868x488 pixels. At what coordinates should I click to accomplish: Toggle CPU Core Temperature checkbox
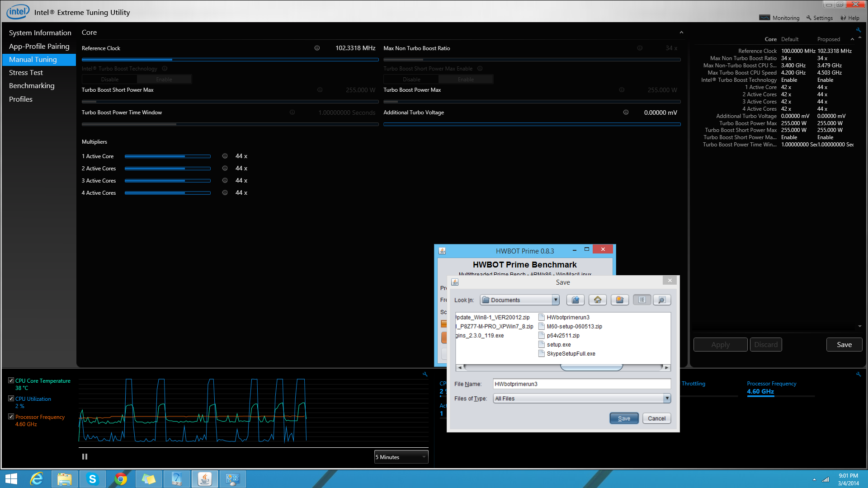(x=11, y=380)
